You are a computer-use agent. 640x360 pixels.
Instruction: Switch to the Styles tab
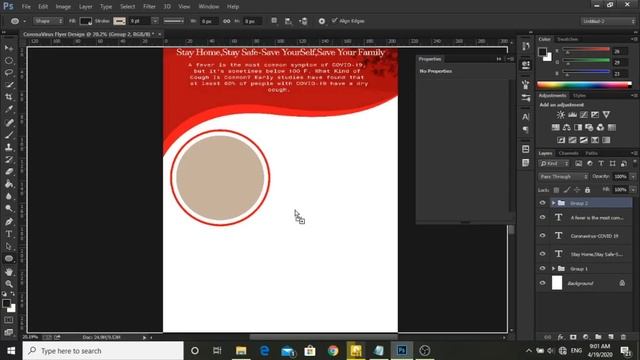[579, 96]
